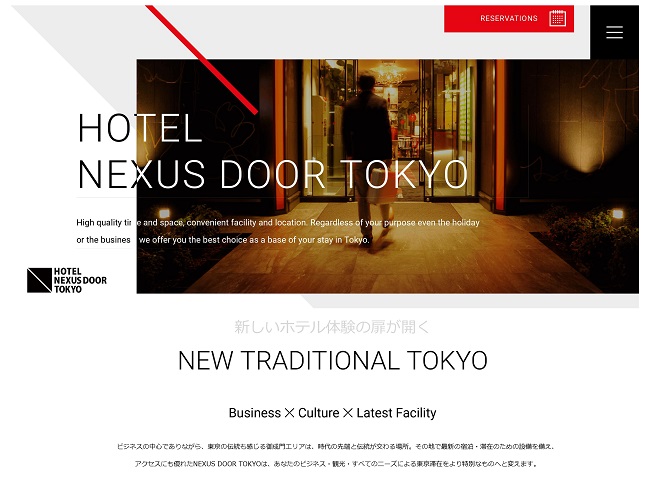Click the NEXUS DOOR TOKYO headline
The height and width of the screenshot is (477, 650).
pos(273,174)
